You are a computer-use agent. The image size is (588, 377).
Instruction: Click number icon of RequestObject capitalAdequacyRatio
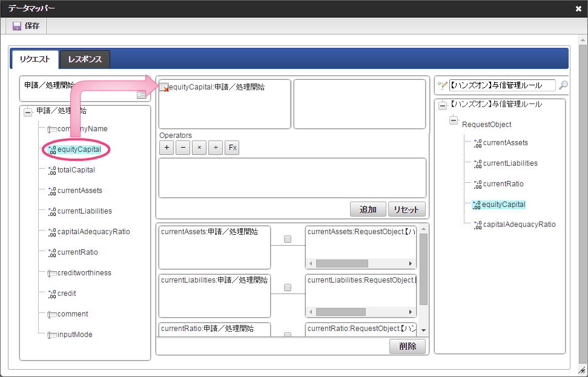[478, 225]
